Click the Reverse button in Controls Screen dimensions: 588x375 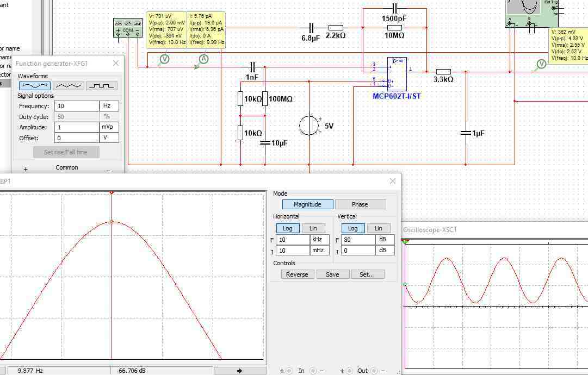297,274
